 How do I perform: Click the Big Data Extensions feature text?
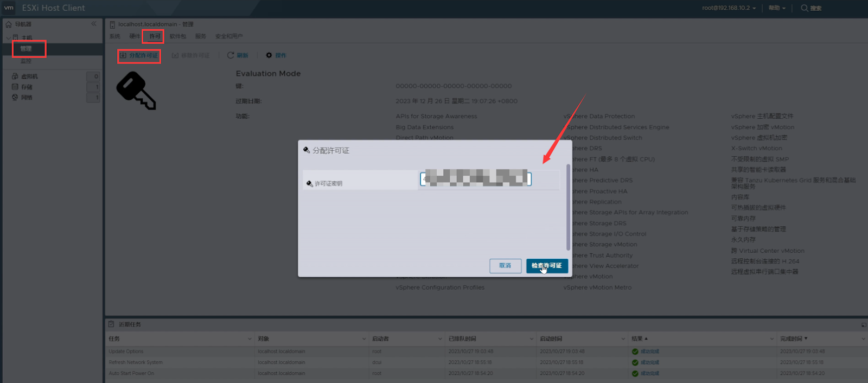(425, 127)
